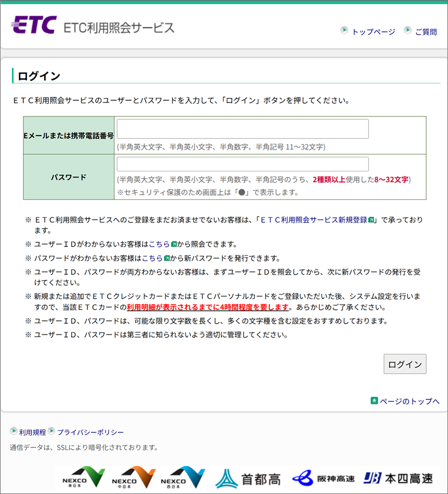The width and height of the screenshot is (448, 494).
Task: Click the セキュリティ保護のため画面上は note
Action: pos(208,192)
